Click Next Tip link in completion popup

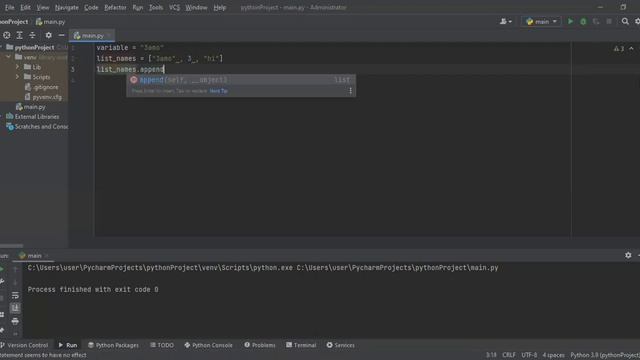tap(218, 91)
